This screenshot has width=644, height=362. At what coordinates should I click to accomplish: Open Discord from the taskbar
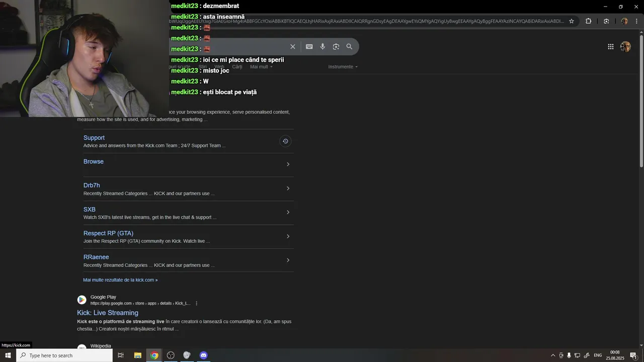click(203, 355)
